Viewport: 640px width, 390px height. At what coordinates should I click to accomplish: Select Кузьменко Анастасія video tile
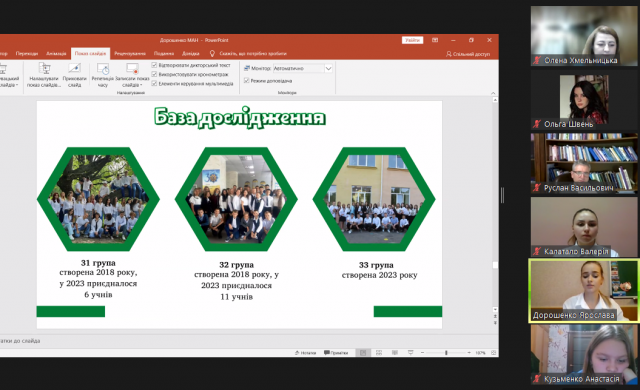pos(584,355)
